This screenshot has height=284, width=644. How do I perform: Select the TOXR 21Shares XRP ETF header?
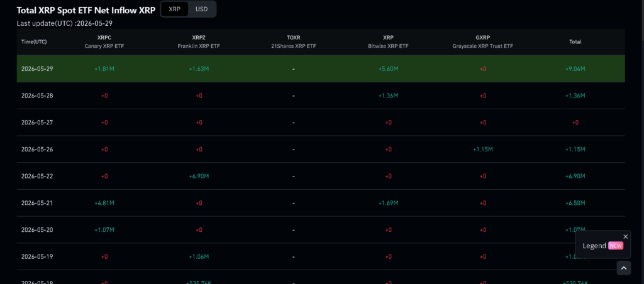coord(294,42)
